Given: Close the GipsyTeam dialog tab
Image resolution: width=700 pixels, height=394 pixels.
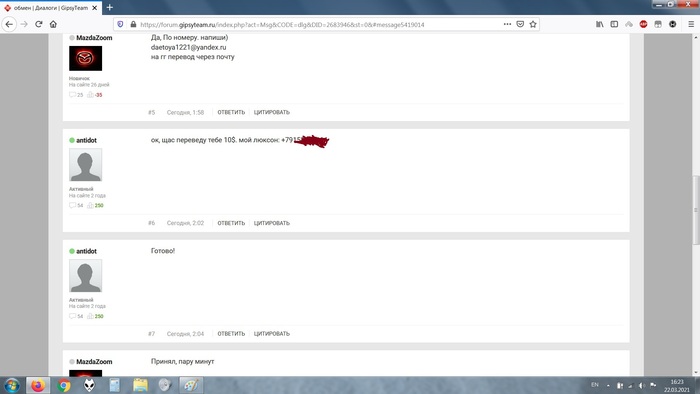Looking at the screenshot, I should (95, 8).
